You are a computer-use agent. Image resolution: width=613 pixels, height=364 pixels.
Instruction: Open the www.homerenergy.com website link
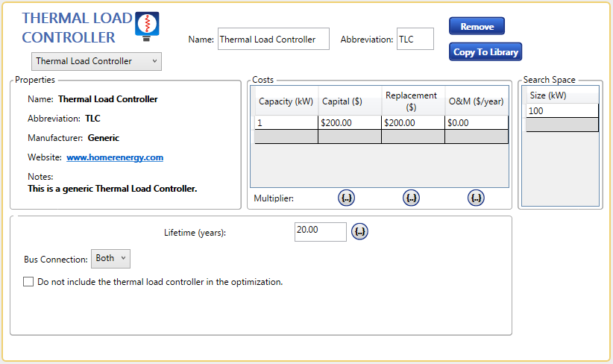point(115,157)
